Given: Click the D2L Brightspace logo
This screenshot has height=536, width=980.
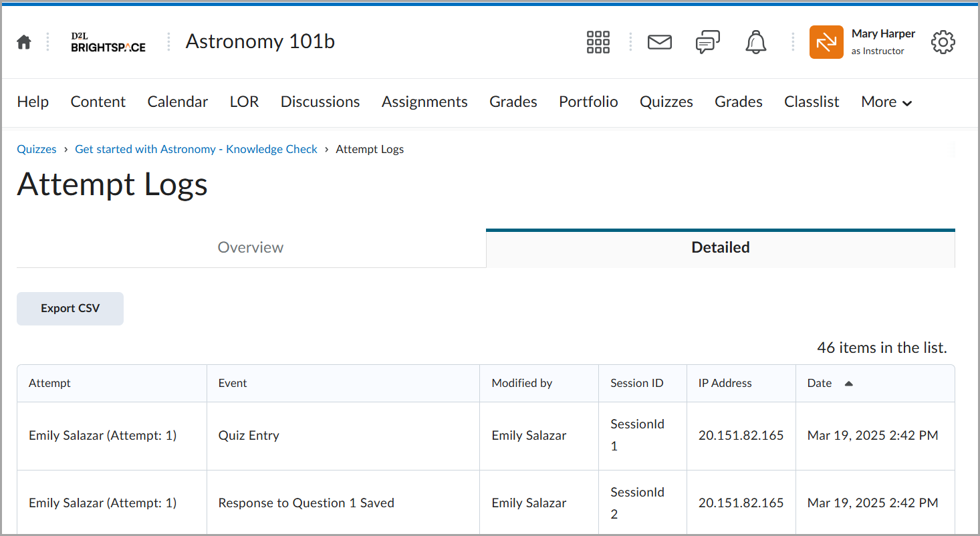Looking at the screenshot, I should coord(108,42).
